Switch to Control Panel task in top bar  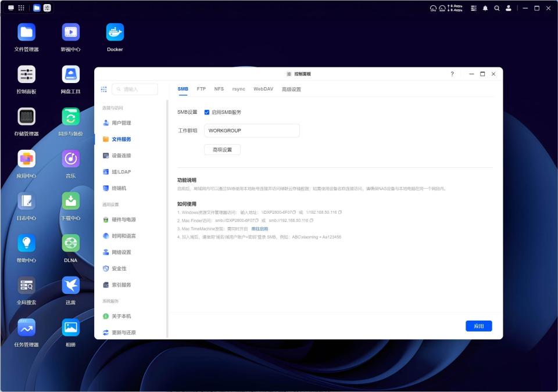tap(47, 8)
